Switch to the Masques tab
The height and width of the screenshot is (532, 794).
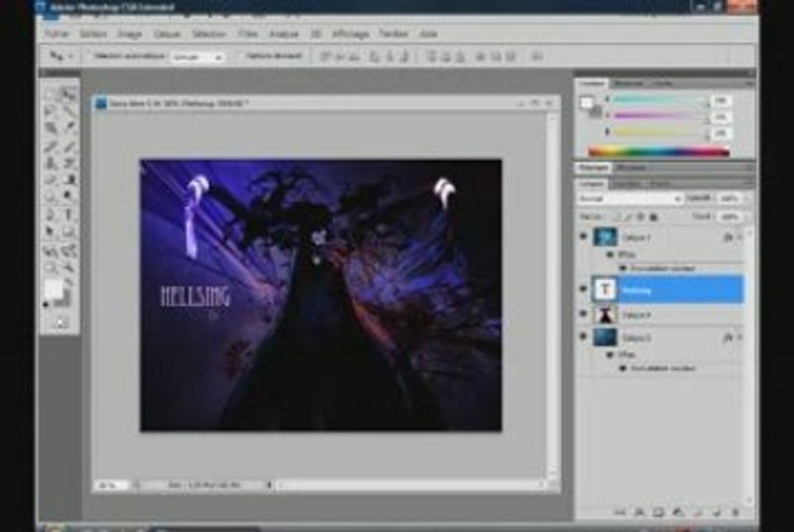(x=631, y=167)
